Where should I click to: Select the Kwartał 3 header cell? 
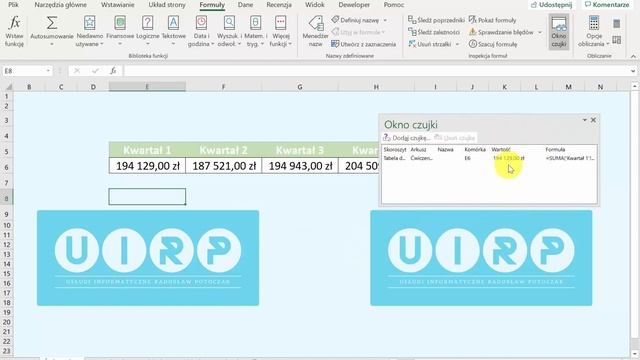300,150
